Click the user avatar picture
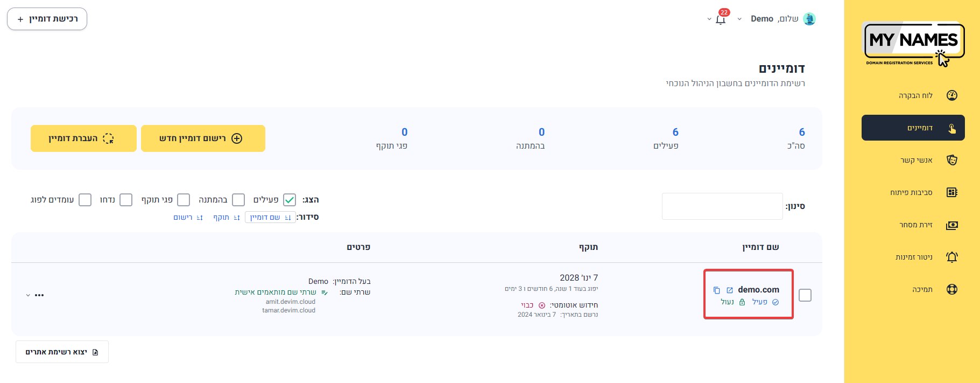 point(809,19)
